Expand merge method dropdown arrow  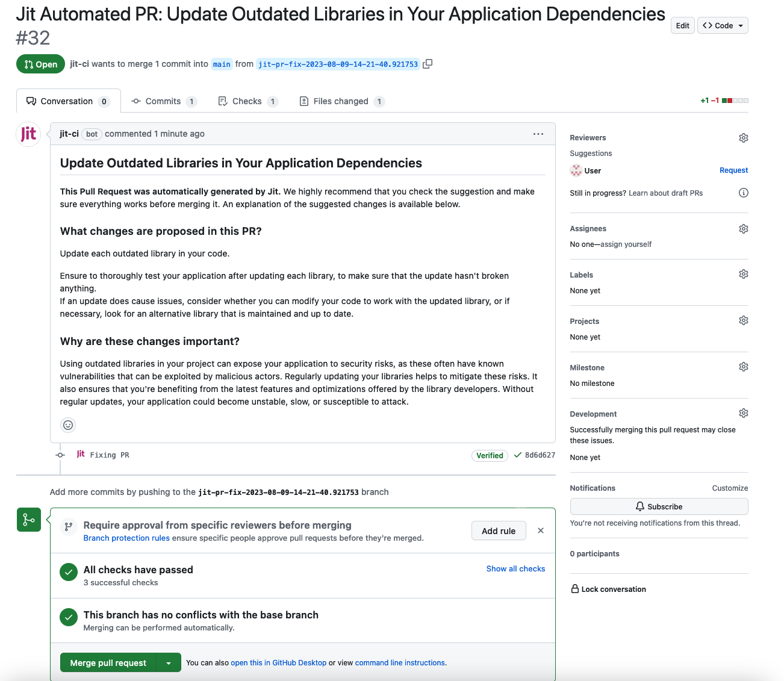(x=169, y=663)
